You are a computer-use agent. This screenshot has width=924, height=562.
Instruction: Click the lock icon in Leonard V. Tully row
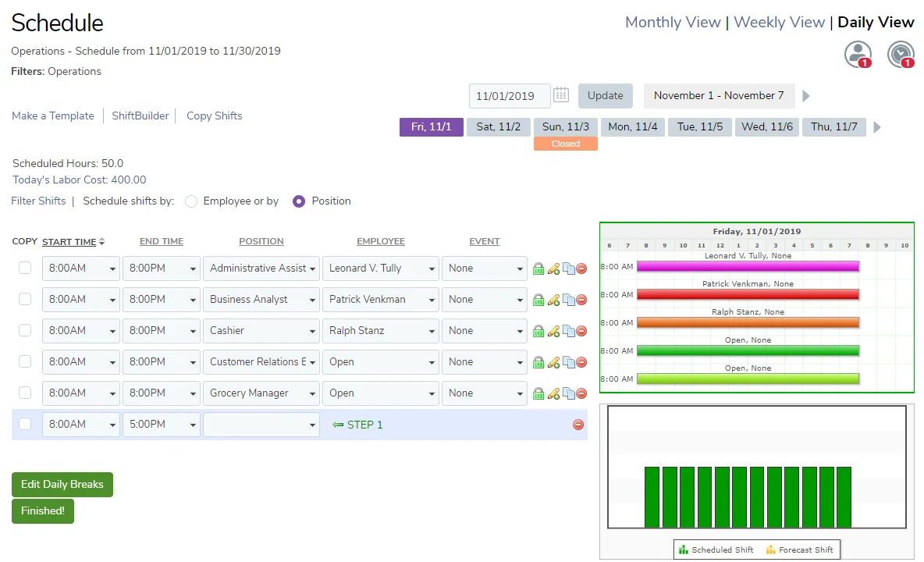coord(538,269)
